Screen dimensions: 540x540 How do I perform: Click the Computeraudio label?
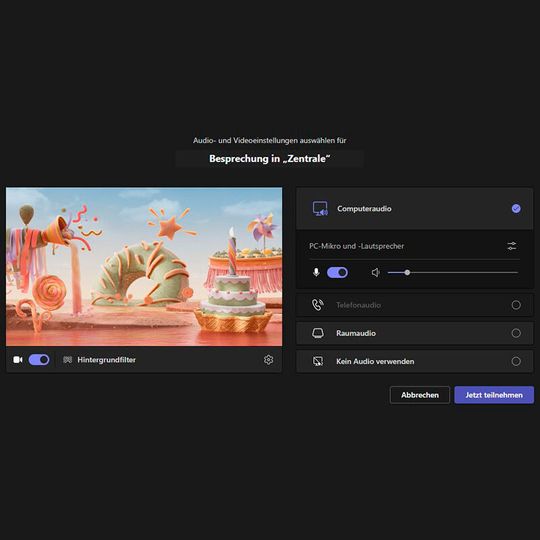point(364,209)
